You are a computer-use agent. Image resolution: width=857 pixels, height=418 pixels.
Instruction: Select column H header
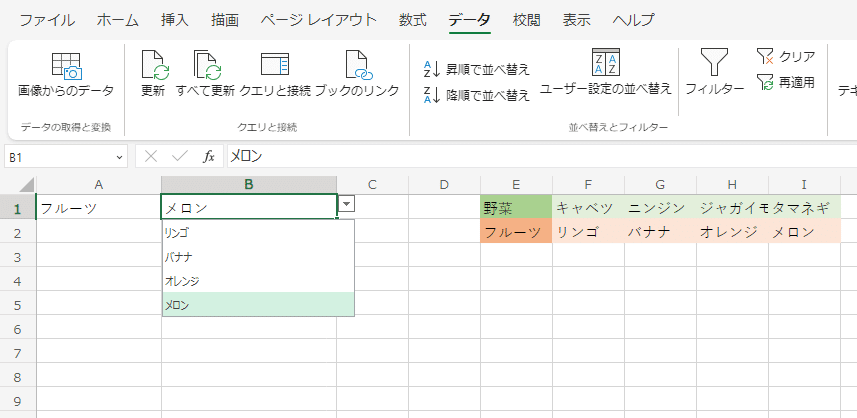coord(732,185)
